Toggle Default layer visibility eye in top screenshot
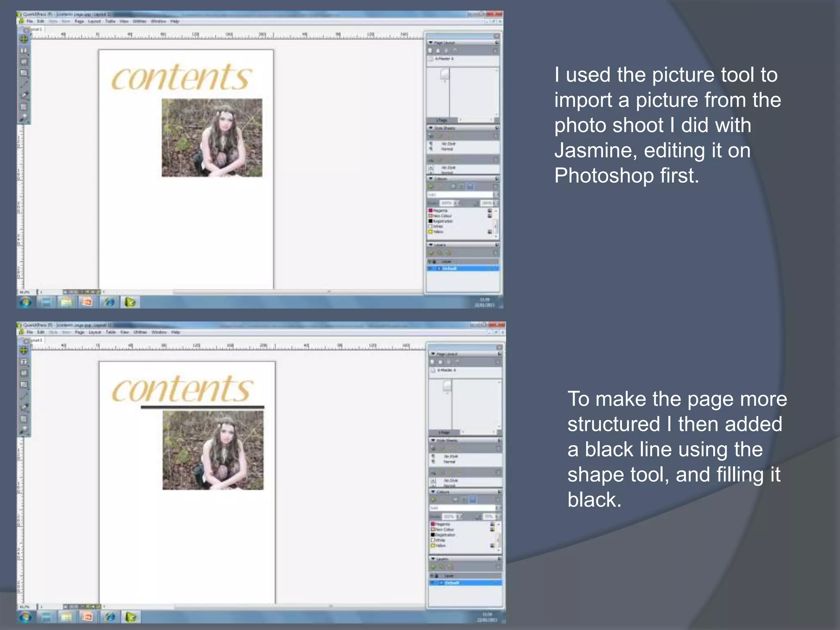Screen dimensions: 840x630 pyautogui.click(x=429, y=268)
